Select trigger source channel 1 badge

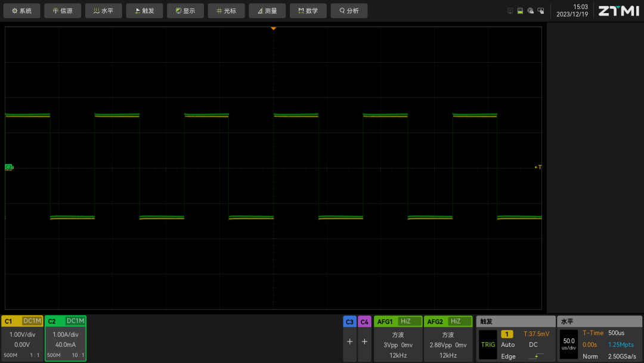[x=507, y=334]
